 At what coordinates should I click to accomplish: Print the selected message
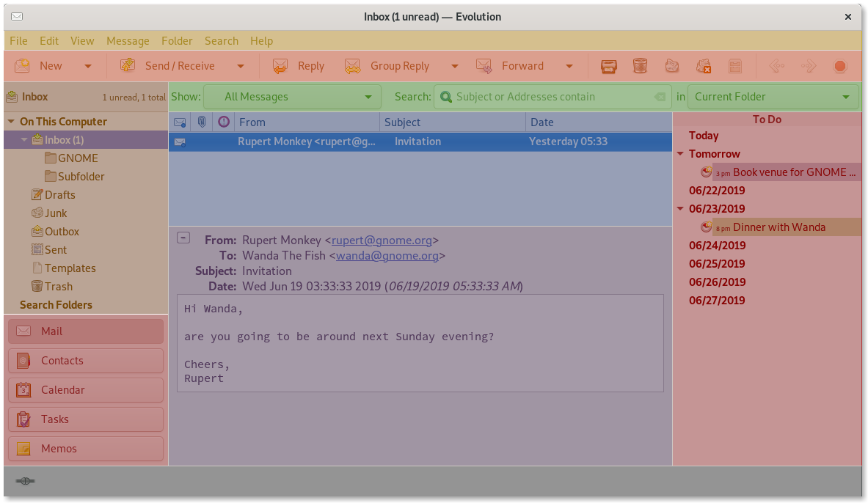609,65
